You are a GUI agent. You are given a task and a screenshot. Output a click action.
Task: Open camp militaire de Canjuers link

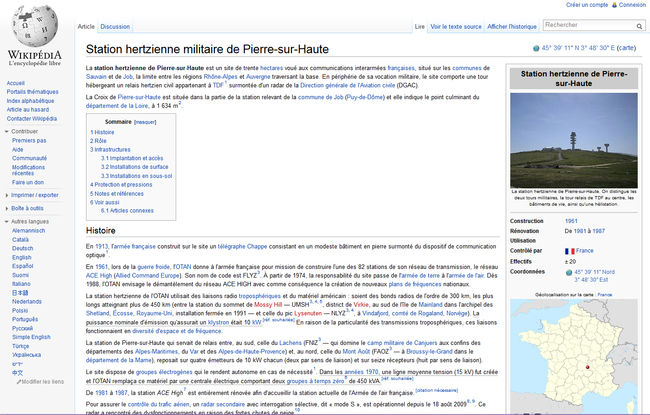pyautogui.click(x=402, y=343)
